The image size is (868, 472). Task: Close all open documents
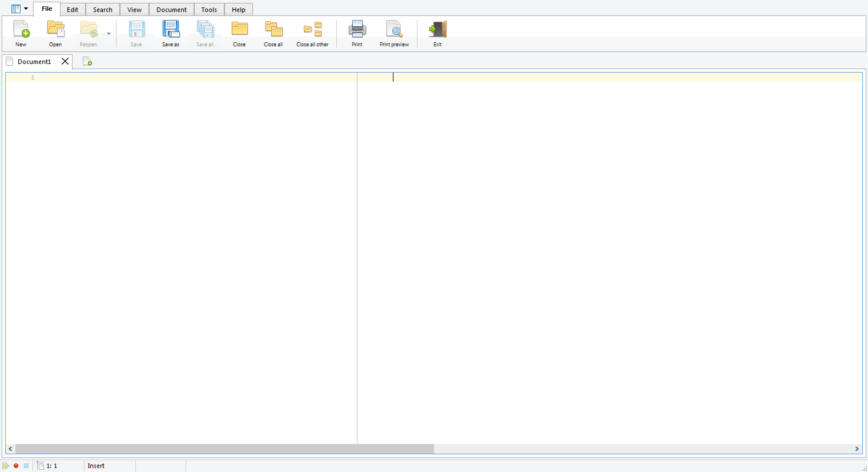point(273,31)
